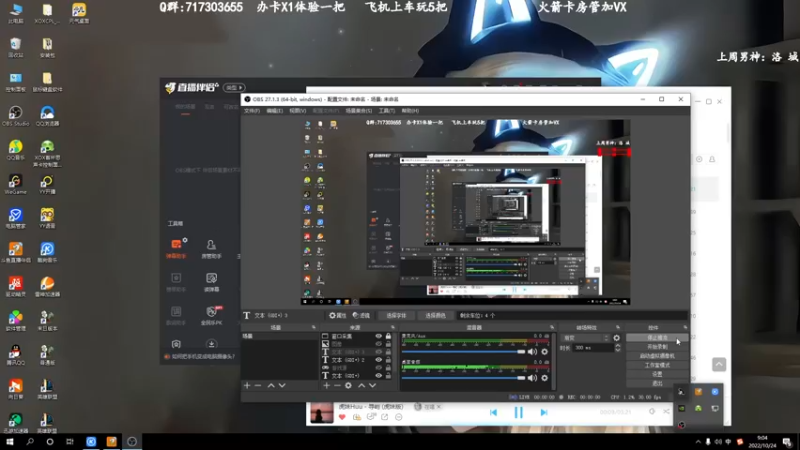Toggle visibility eye of the bottom 文本 (GDI+) source
The width and height of the screenshot is (800, 450).
pos(379,376)
